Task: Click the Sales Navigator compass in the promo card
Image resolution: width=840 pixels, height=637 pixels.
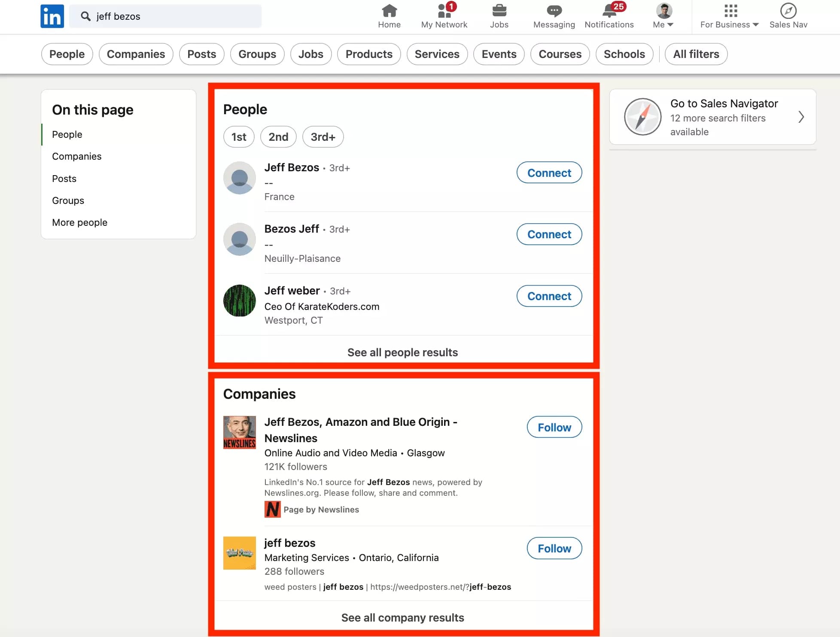Action: 642,117
